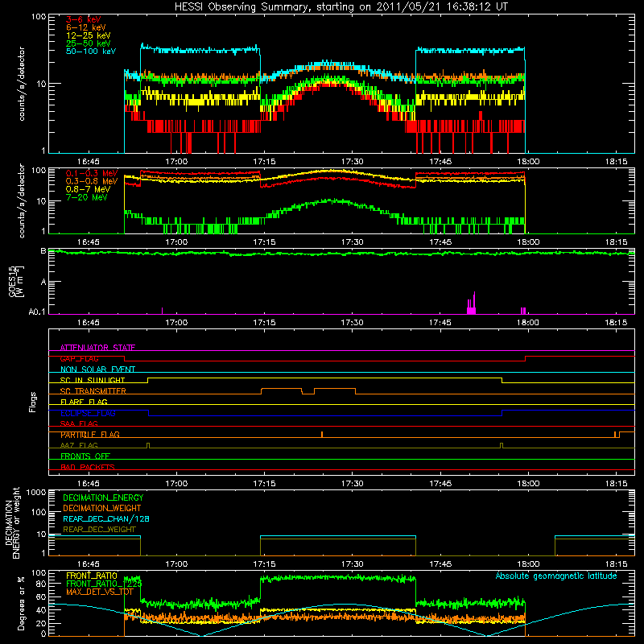Click the Degrees or % axis title
644x644 pixels.
tap(21, 603)
